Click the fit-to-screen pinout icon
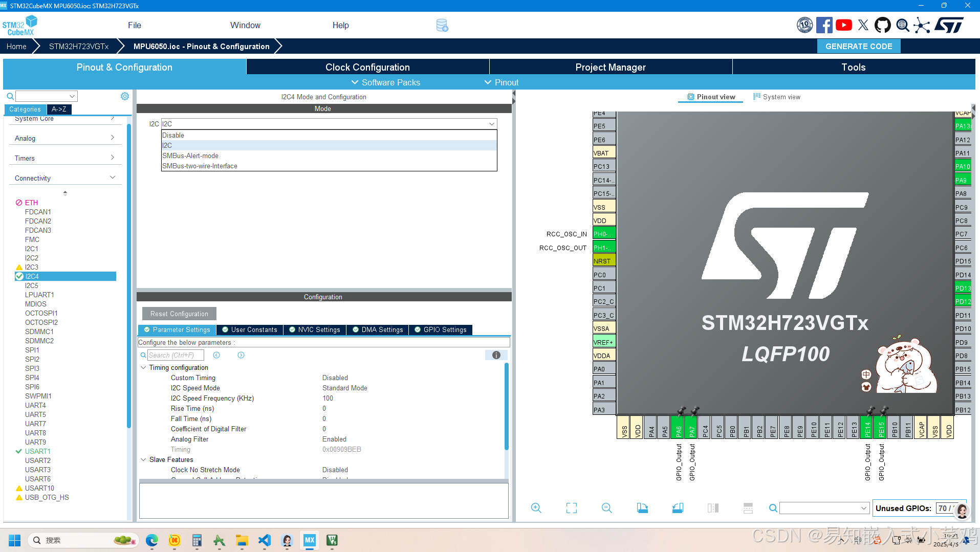The image size is (980, 552). [x=572, y=508]
